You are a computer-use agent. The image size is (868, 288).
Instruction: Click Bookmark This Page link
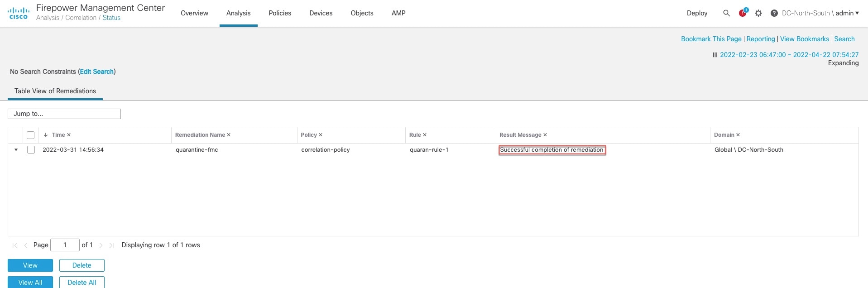[711, 39]
